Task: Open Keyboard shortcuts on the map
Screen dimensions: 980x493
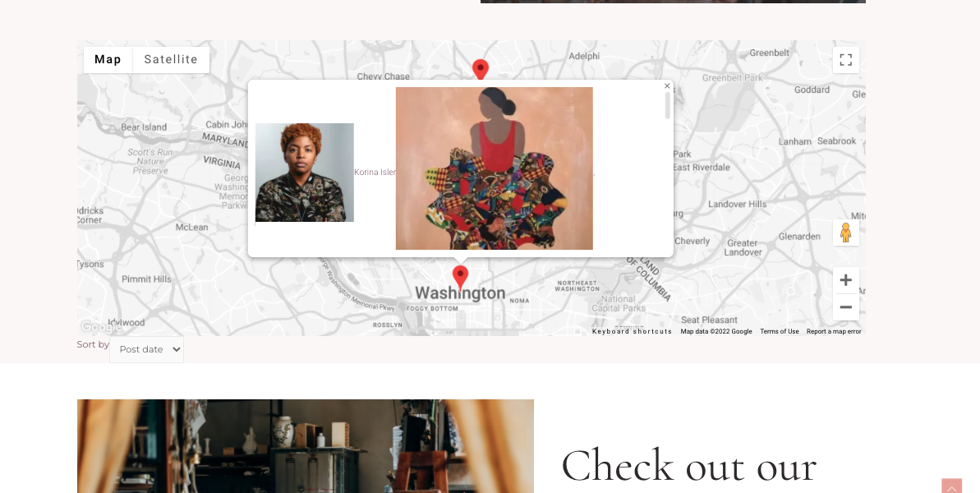Action: (632, 332)
